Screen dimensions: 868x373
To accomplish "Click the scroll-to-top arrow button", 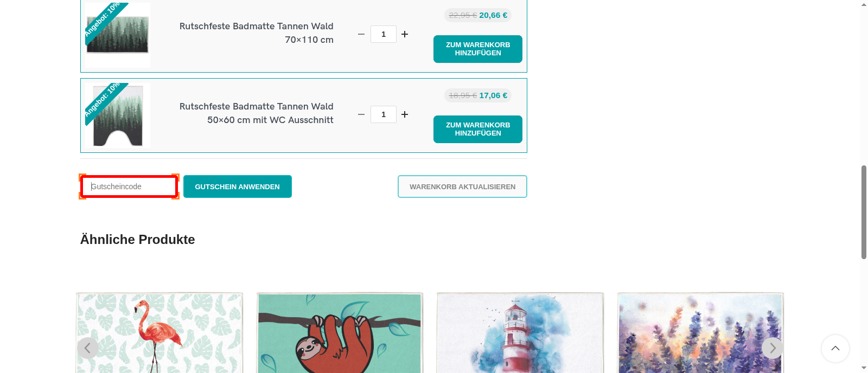I will click(835, 349).
